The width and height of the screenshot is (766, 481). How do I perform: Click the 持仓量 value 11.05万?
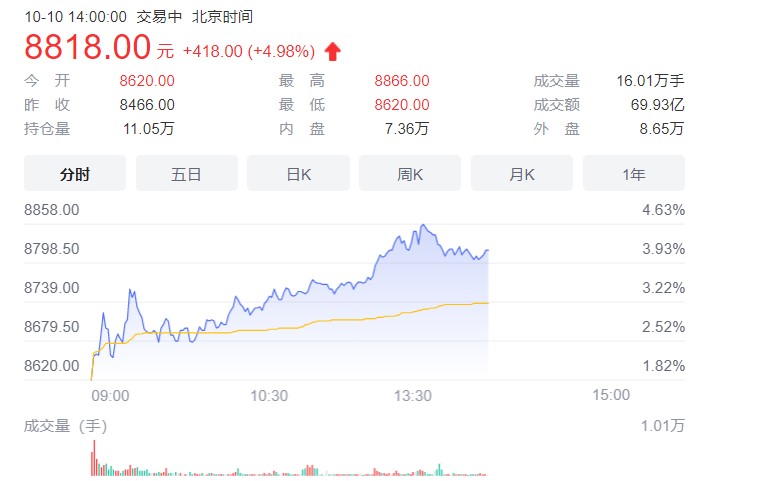149,128
